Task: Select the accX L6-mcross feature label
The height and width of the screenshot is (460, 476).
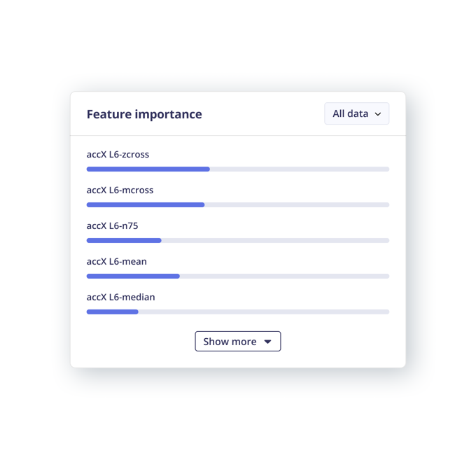Action: tap(120, 190)
